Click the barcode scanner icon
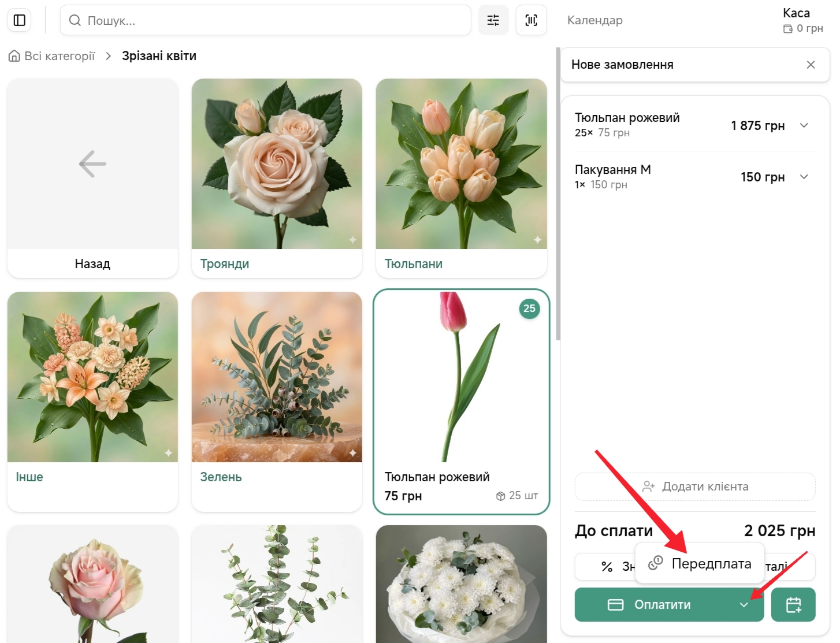Screen dimensions: 840x643 coord(531,20)
